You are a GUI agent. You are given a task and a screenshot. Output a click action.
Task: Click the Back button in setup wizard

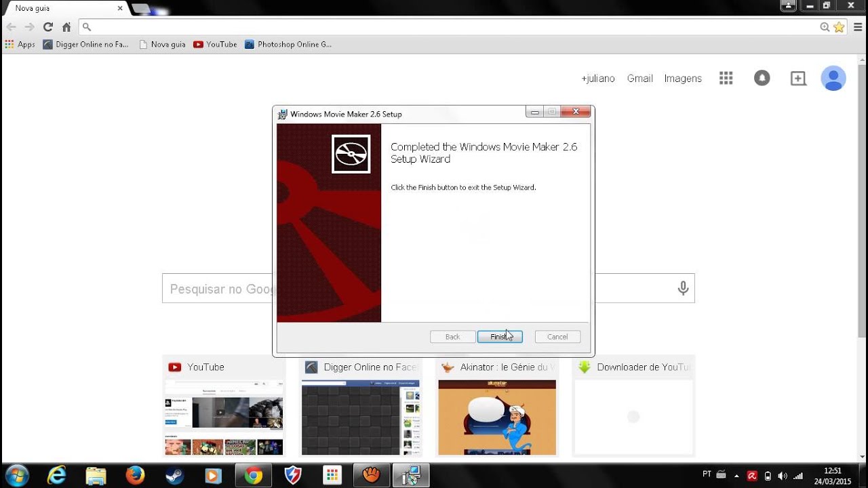(x=452, y=337)
